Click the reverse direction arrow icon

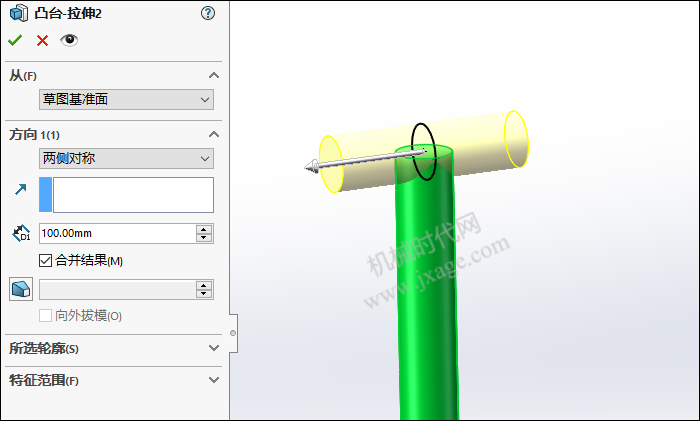[x=21, y=190]
